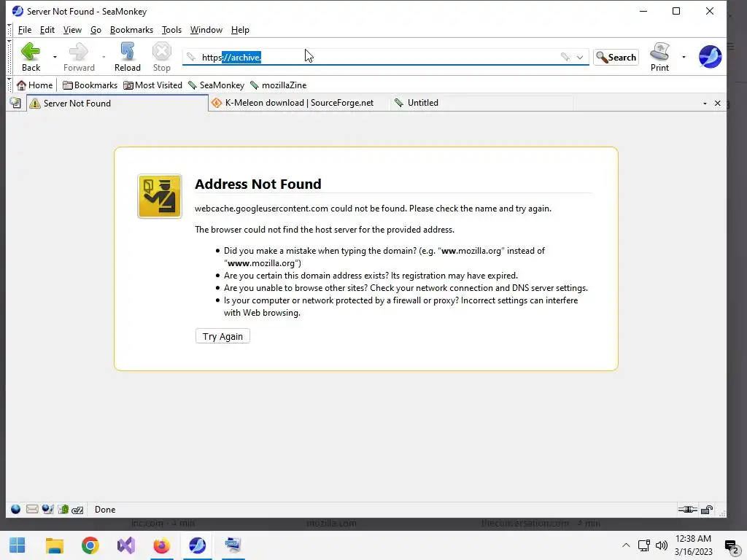Open the Window menu
This screenshot has height=560, width=747.
point(206,30)
